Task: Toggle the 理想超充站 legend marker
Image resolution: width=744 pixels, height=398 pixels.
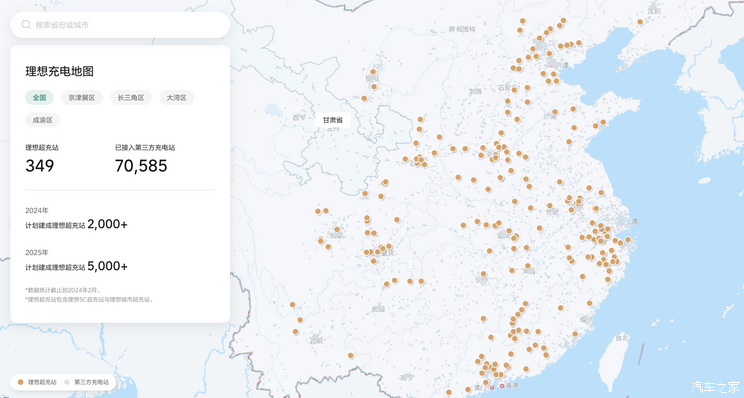Action: (37, 382)
